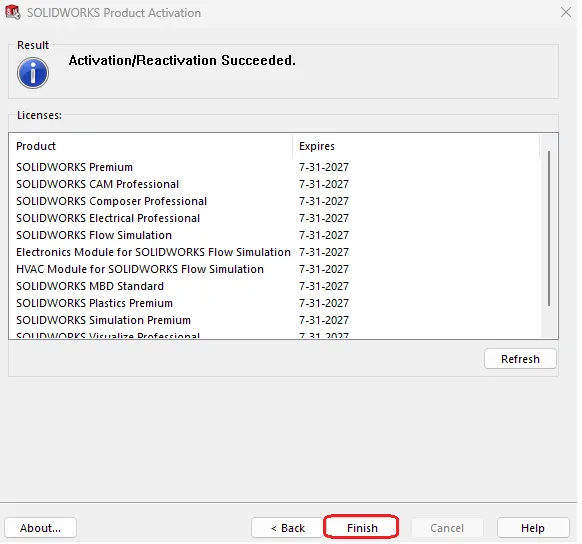Refresh the licenses list
This screenshot has width=582, height=544.
pos(520,359)
